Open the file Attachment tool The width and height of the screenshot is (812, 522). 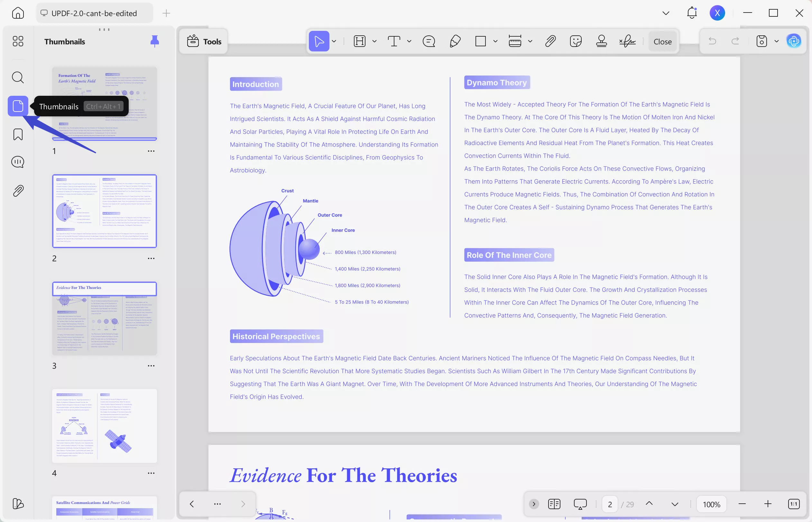[x=550, y=41]
